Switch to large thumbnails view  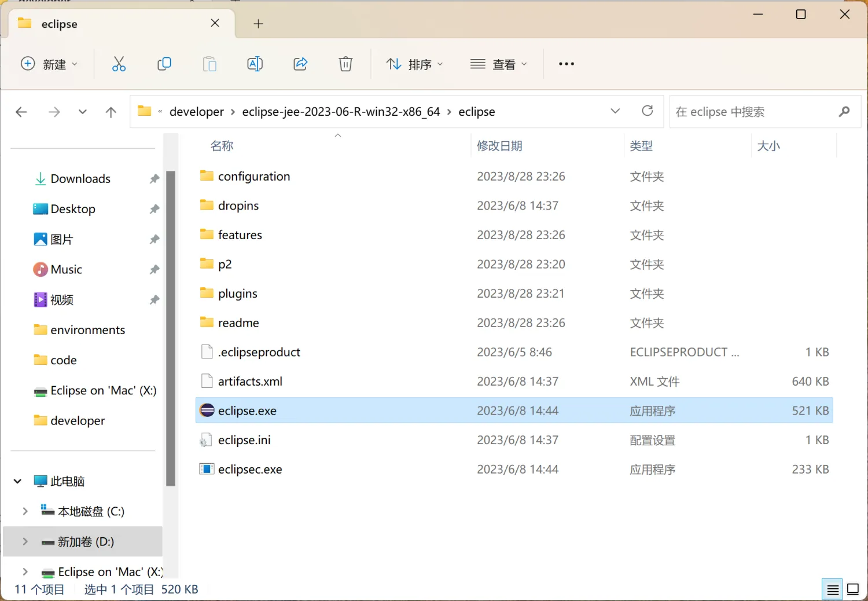853,589
